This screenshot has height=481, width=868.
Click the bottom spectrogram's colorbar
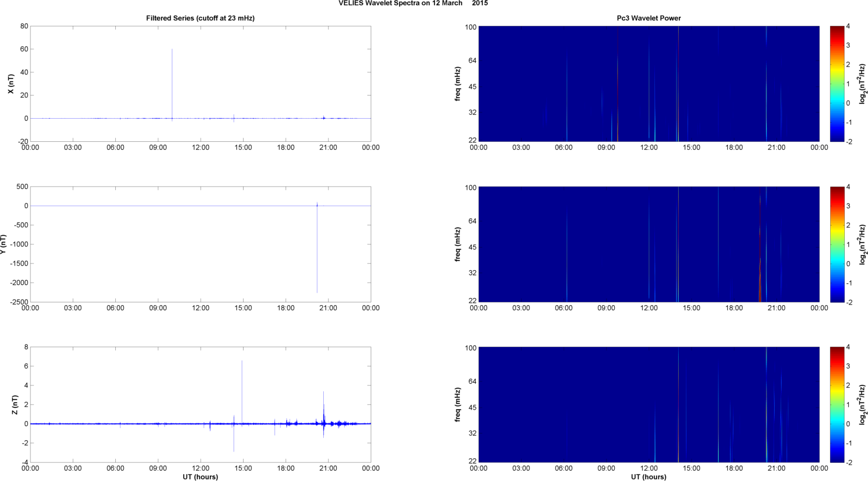coord(837,405)
